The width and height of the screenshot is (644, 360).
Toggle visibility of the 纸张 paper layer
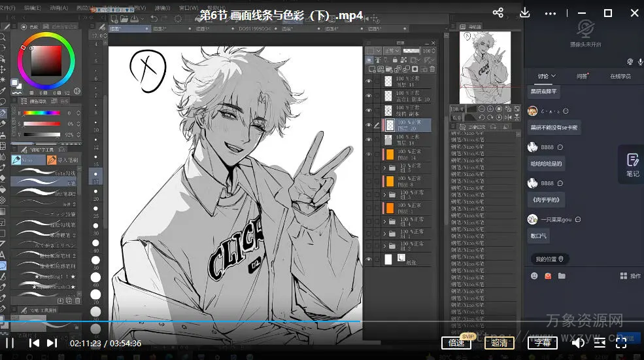coord(369,260)
